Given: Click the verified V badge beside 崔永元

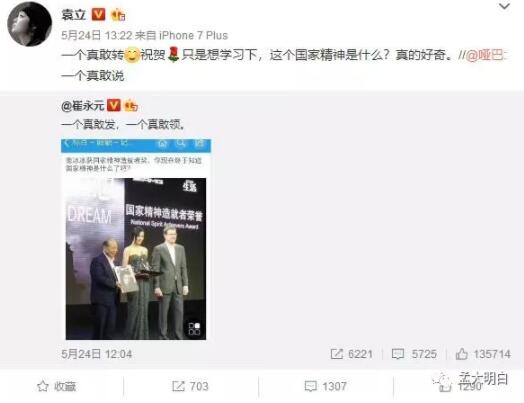Looking at the screenshot, I should (114, 106).
